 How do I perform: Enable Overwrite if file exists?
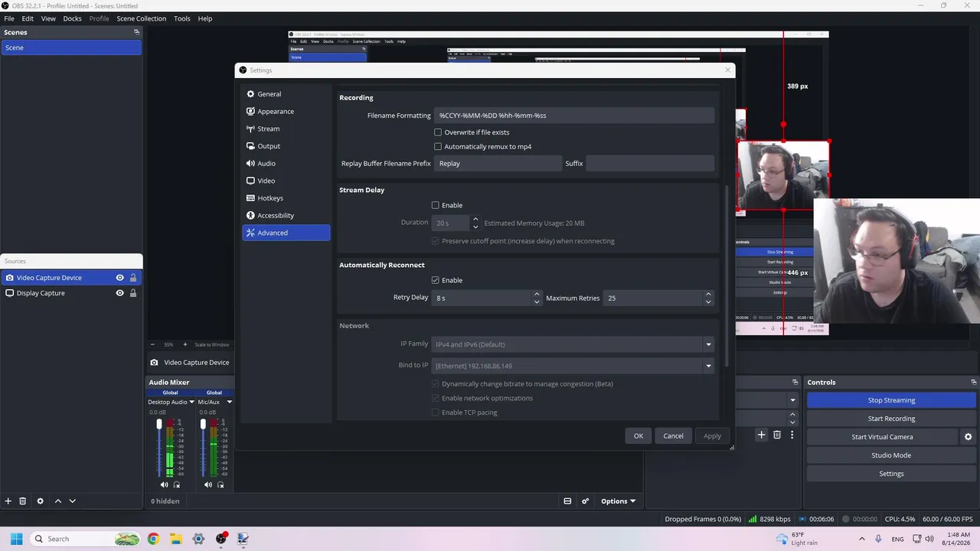[438, 132]
